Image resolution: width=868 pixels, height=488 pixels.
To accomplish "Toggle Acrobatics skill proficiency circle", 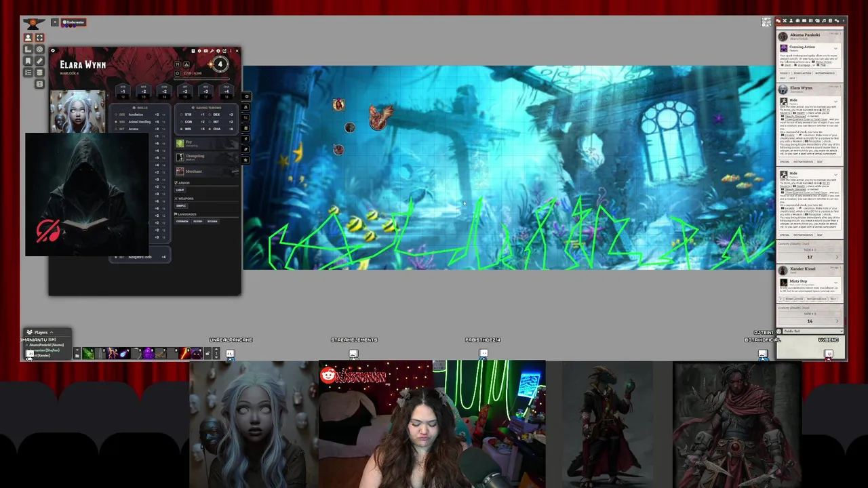I will click(116, 115).
